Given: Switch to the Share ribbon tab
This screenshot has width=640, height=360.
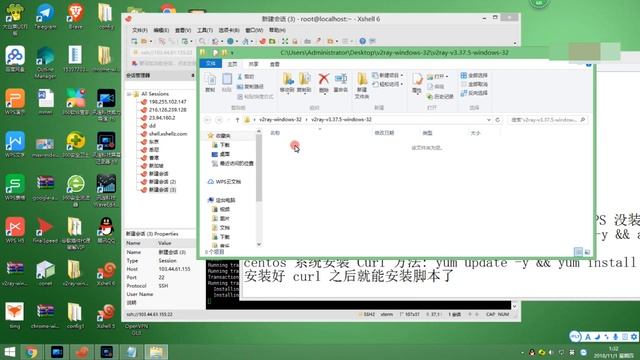Looking at the screenshot, I should pos(253,64).
